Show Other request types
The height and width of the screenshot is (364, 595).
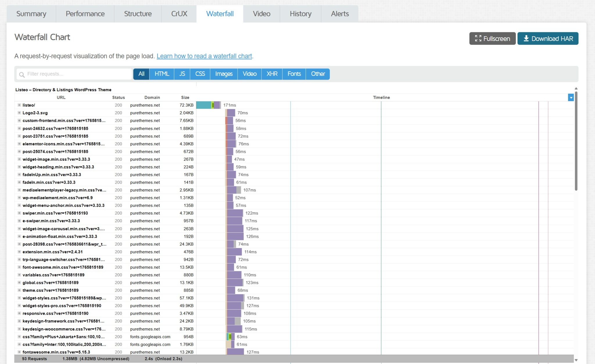[318, 74]
